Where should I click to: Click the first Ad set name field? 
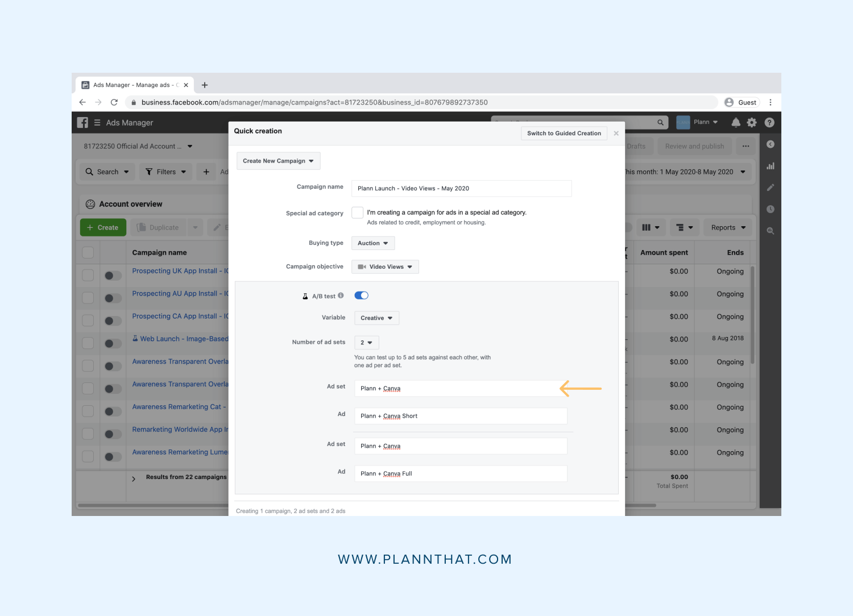461,389
